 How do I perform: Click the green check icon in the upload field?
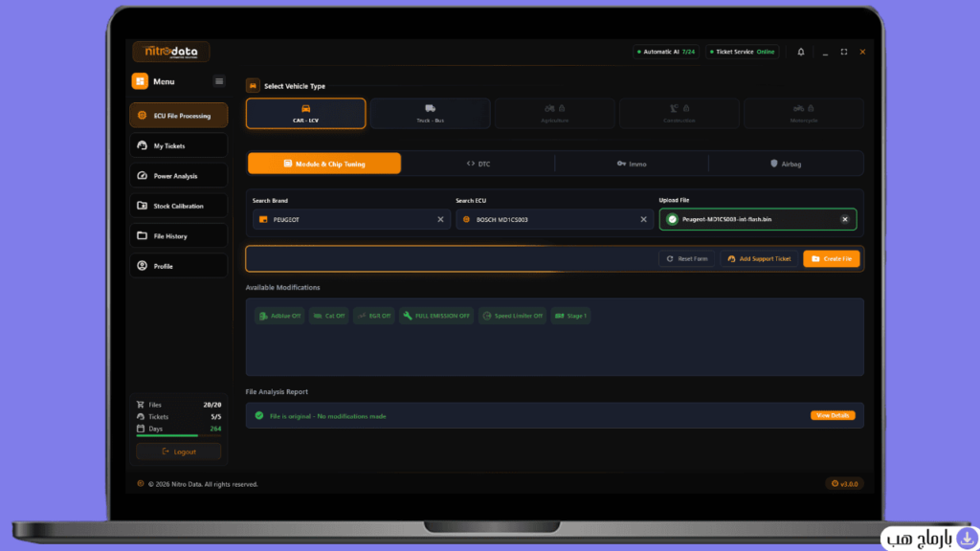[x=672, y=219]
